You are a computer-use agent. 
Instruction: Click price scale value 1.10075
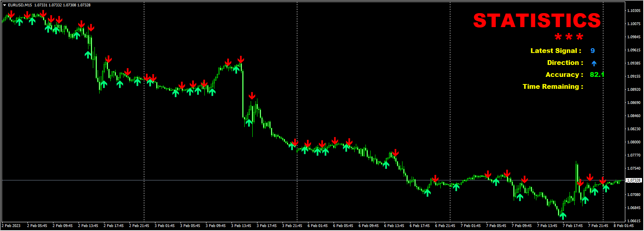coord(634,24)
